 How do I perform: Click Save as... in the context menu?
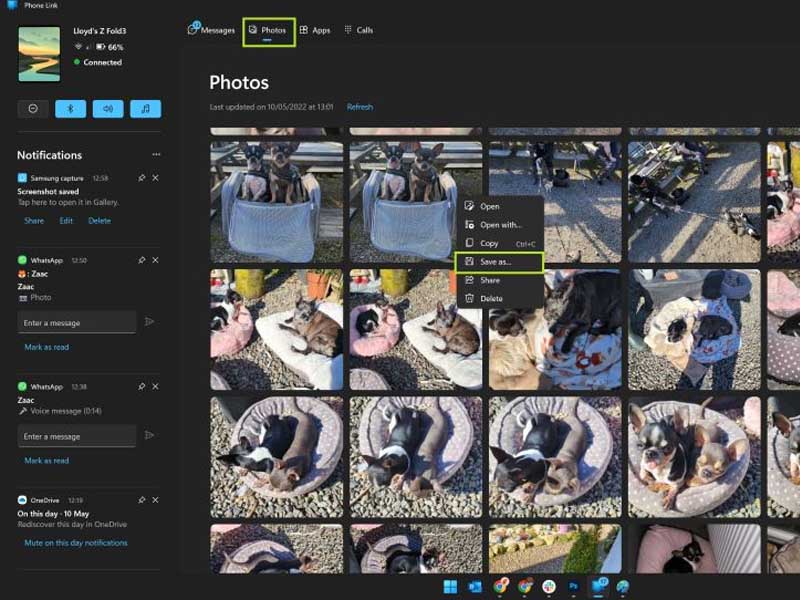click(x=499, y=262)
